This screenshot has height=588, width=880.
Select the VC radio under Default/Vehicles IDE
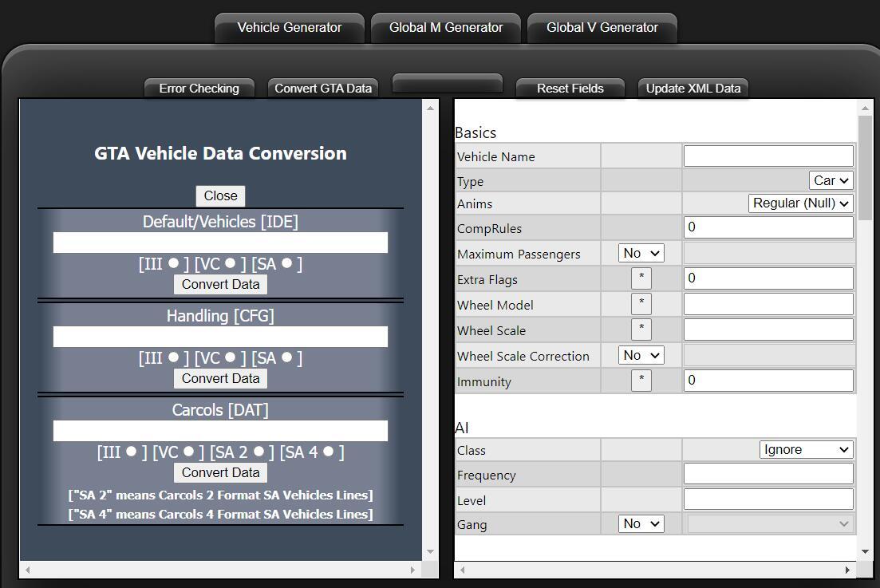coord(230,263)
